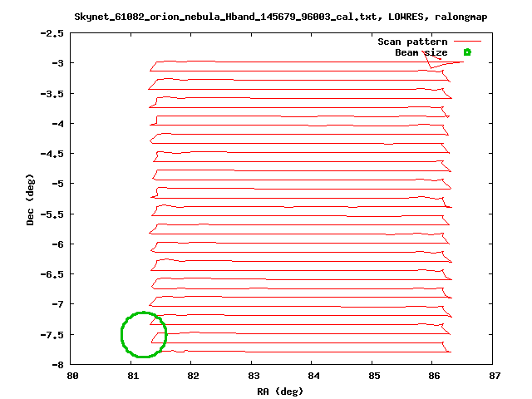Click the 'Dec (deg)' axis label

[30, 199]
